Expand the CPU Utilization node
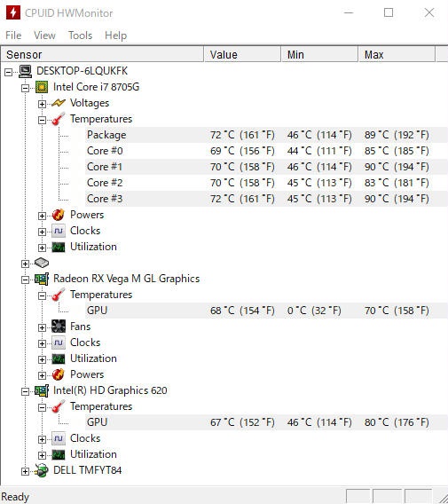Screen dimensions: 448x504 pyautogui.click(x=42, y=248)
